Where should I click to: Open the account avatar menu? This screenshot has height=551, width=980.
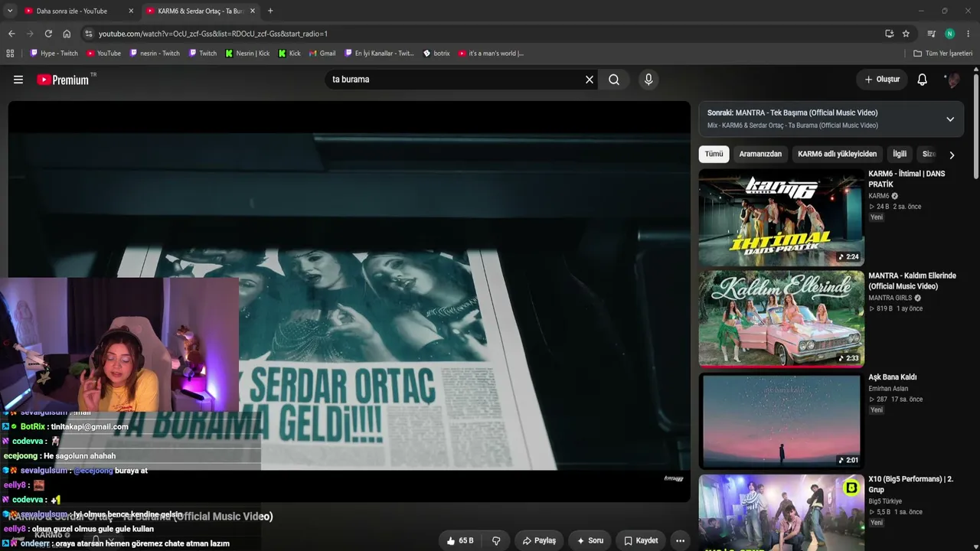pyautogui.click(x=952, y=80)
